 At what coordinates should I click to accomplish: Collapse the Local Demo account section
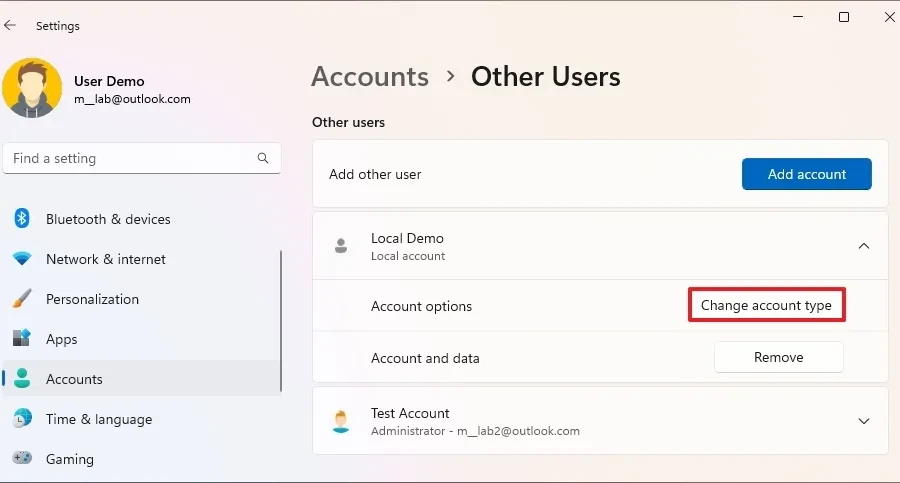click(863, 246)
